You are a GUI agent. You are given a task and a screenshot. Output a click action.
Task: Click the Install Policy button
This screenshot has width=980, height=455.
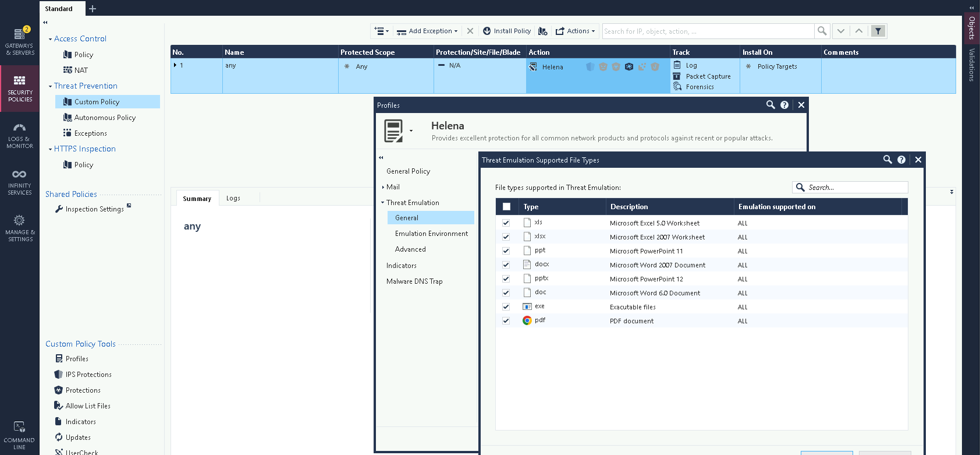507,31
